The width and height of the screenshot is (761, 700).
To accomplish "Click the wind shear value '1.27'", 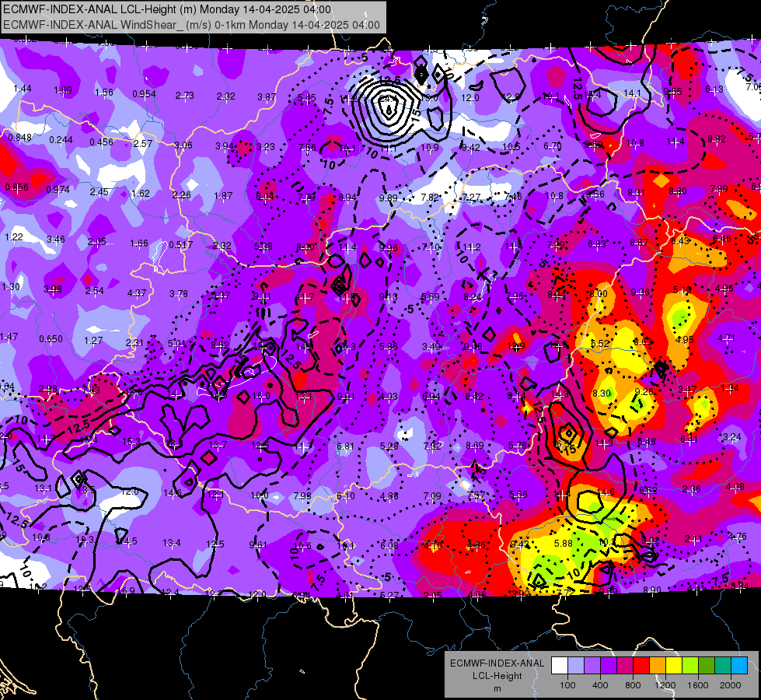I will [x=93, y=341].
